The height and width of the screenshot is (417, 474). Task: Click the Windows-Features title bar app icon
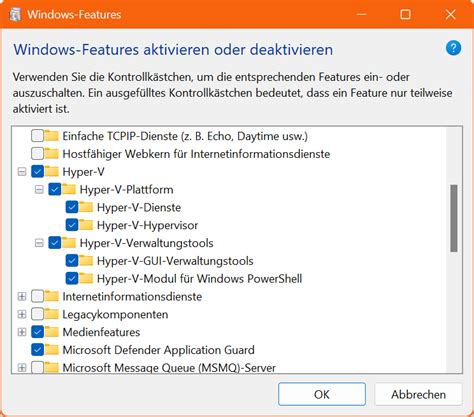pyautogui.click(x=15, y=15)
